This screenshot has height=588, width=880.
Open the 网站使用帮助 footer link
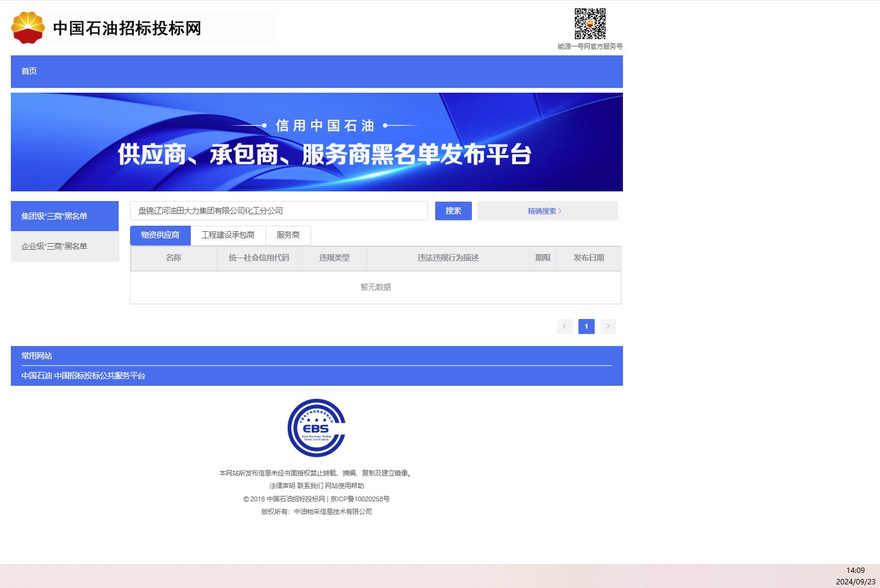click(344, 486)
